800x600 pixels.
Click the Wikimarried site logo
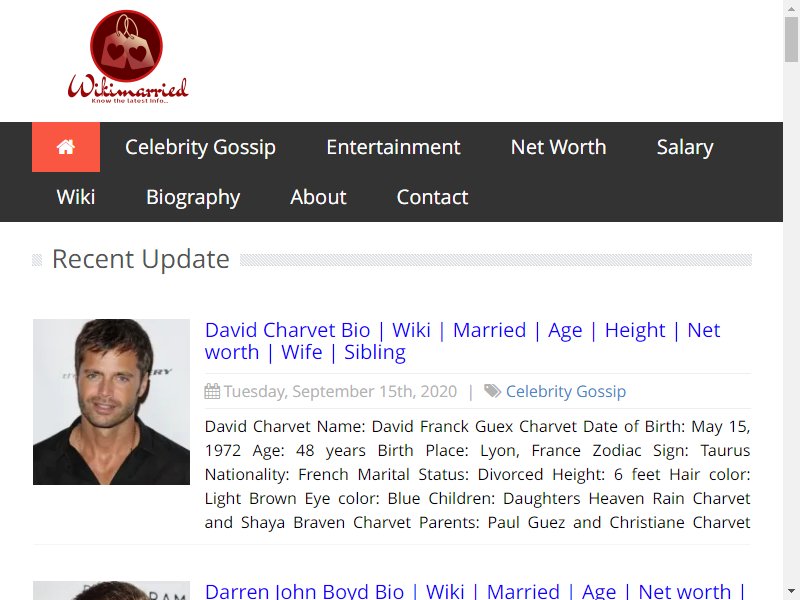[x=128, y=57]
